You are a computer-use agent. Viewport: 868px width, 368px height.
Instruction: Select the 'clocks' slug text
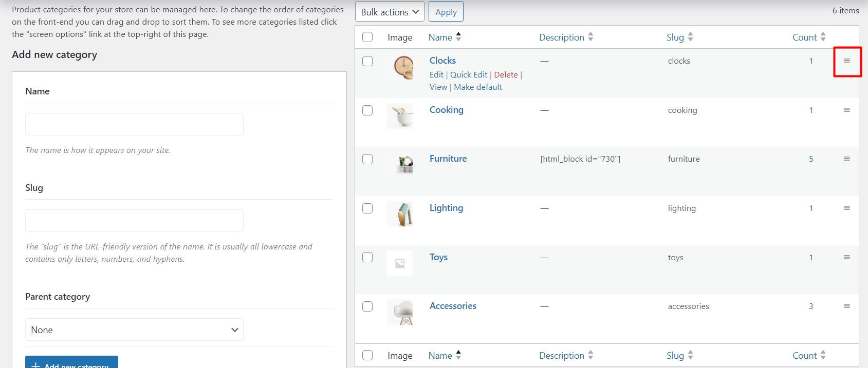pos(679,61)
